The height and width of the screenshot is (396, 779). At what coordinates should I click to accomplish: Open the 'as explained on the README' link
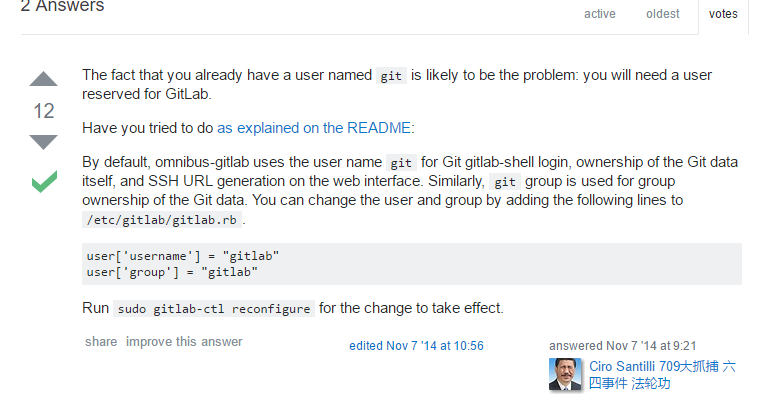coord(314,128)
